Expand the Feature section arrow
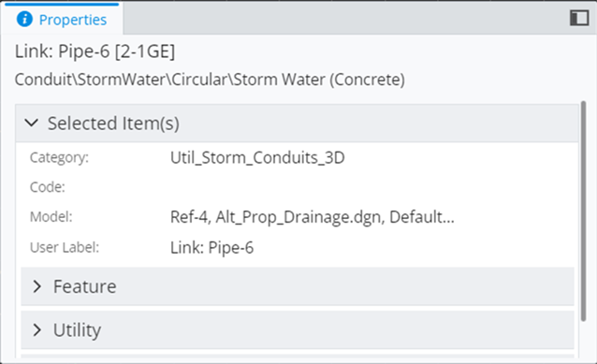597x364 pixels. [x=36, y=286]
